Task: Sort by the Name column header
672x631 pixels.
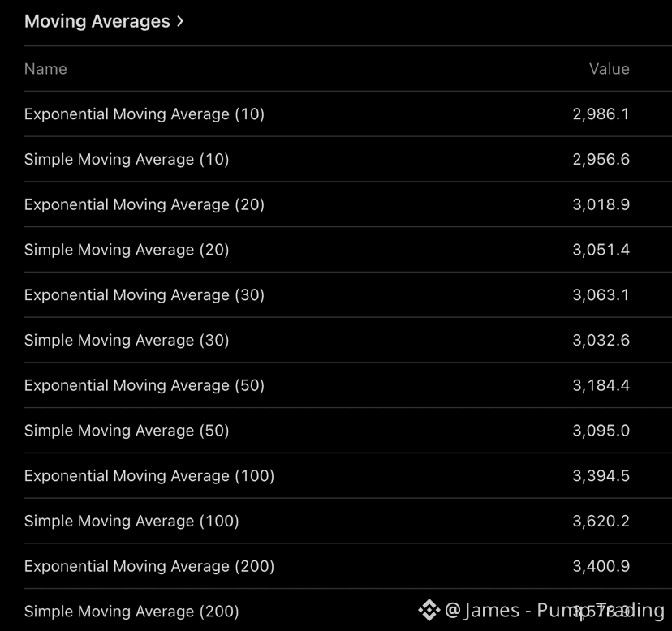Action: click(45, 69)
